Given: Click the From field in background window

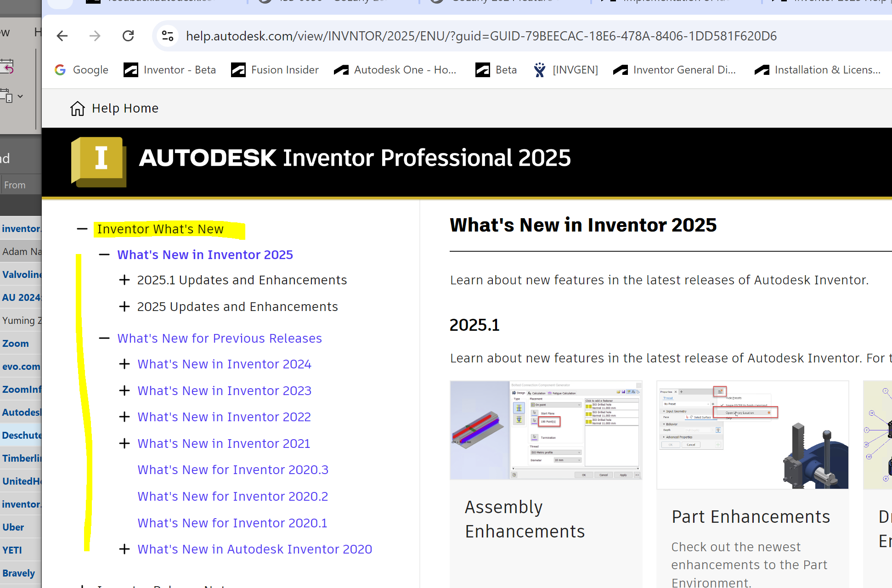Looking at the screenshot, I should coord(21,185).
